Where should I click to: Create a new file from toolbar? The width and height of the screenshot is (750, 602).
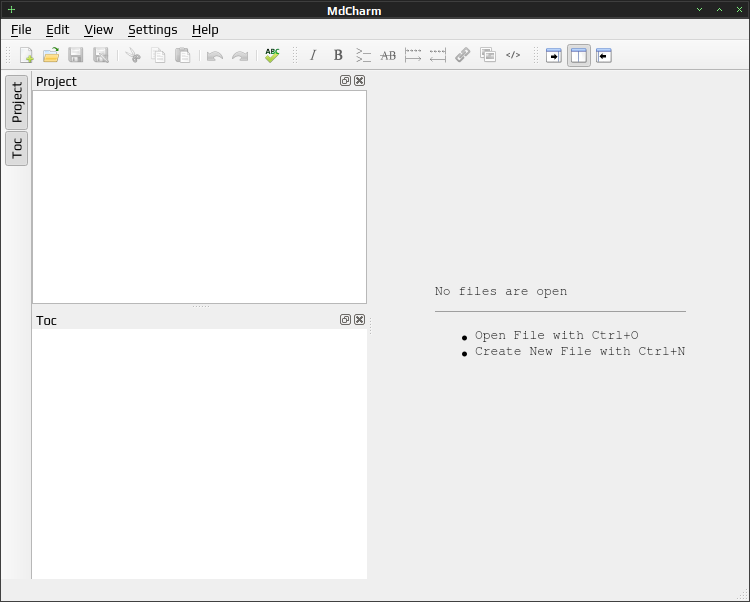(x=26, y=55)
